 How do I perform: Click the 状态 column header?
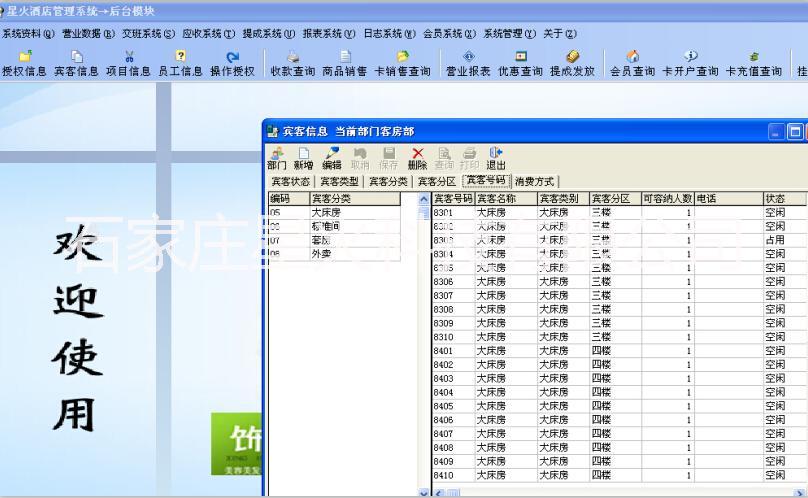click(784, 198)
